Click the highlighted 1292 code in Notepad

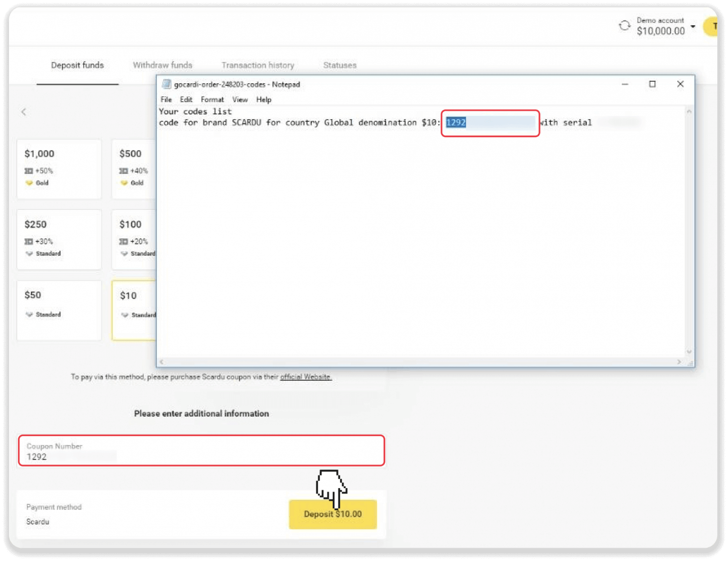(456, 122)
